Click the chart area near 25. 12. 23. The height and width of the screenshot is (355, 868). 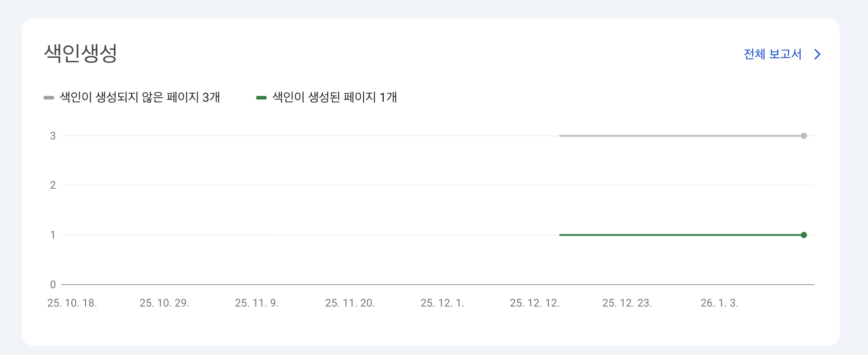628,202
